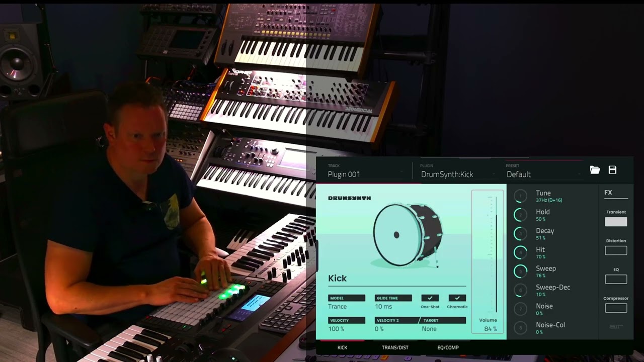The height and width of the screenshot is (362, 644).
Task: Save preset with the floppy disk icon
Action: click(612, 170)
